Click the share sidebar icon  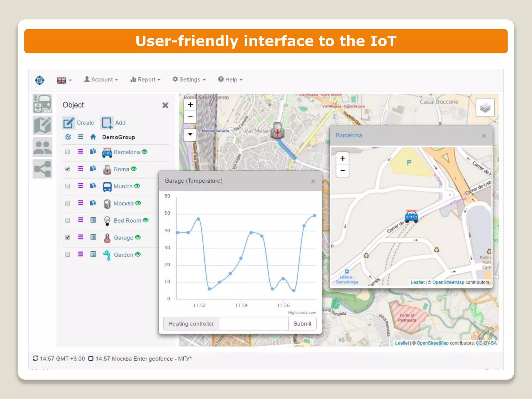tap(42, 169)
